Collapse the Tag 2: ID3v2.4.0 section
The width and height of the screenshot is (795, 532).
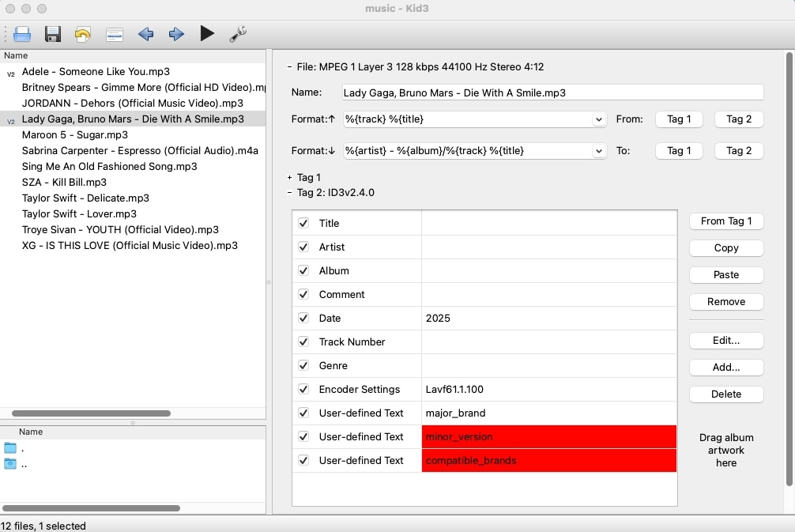pyautogui.click(x=289, y=193)
